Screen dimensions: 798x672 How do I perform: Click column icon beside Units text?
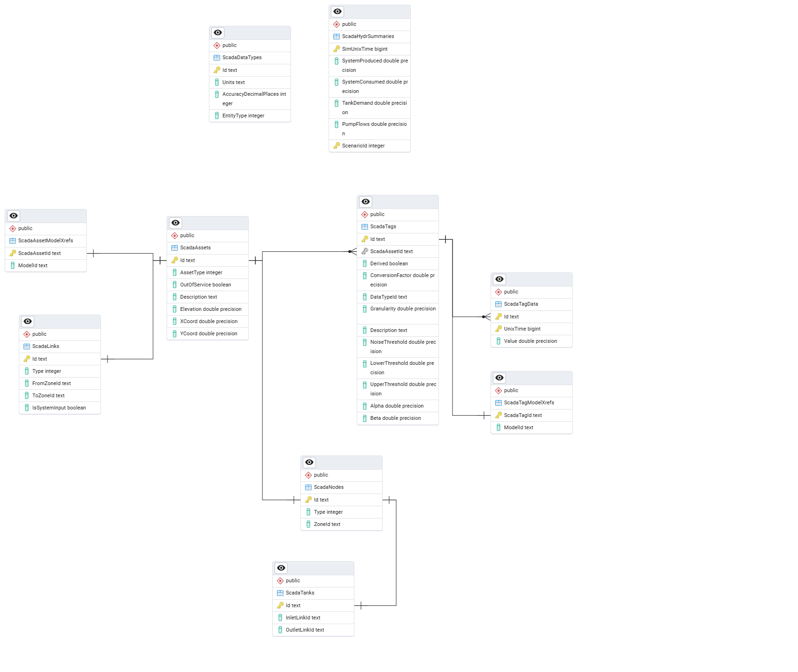[x=217, y=82]
